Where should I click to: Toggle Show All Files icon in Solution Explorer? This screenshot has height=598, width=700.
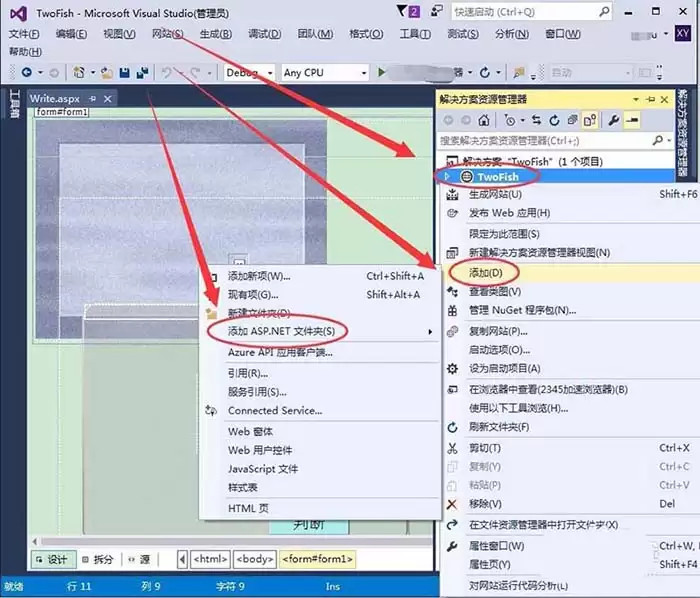coord(590,120)
